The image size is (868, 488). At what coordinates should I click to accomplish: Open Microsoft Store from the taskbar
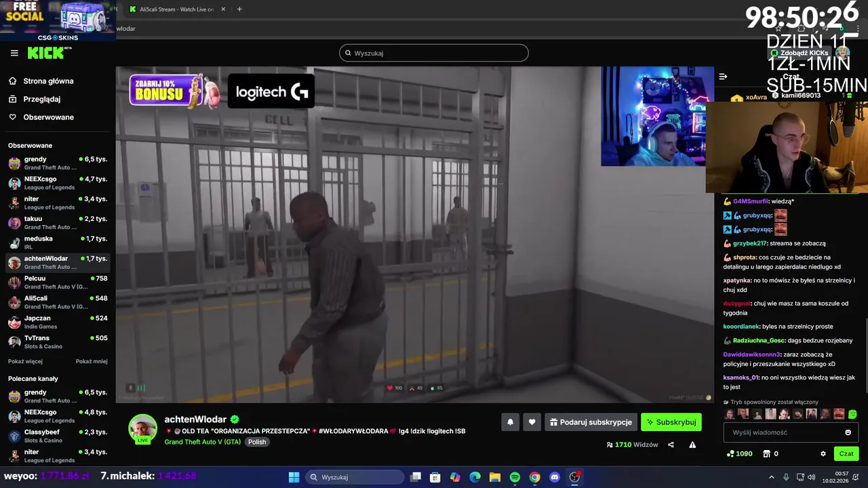pos(435,477)
